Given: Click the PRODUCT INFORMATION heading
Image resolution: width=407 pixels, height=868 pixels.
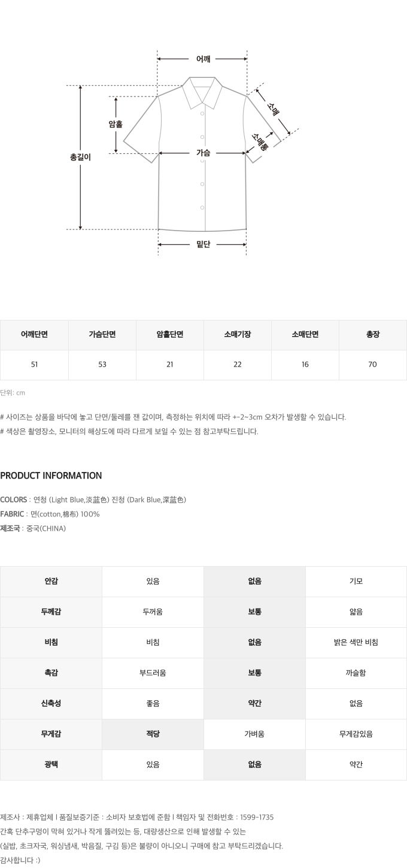Looking at the screenshot, I should click(x=51, y=476).
